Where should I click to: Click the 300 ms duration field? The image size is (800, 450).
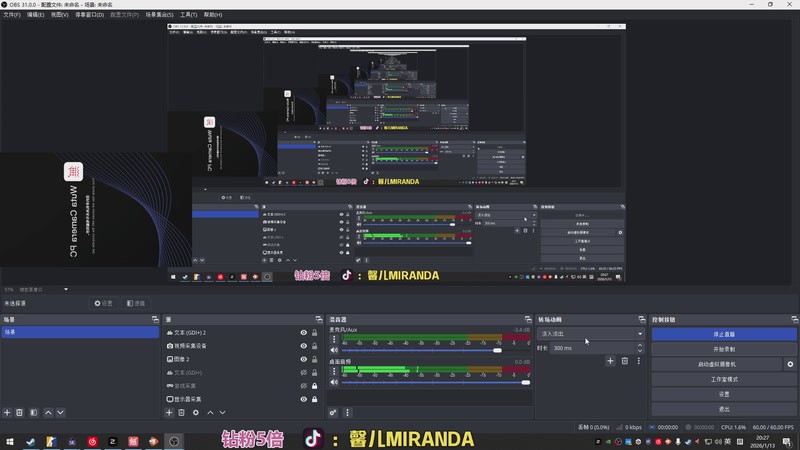click(x=593, y=348)
